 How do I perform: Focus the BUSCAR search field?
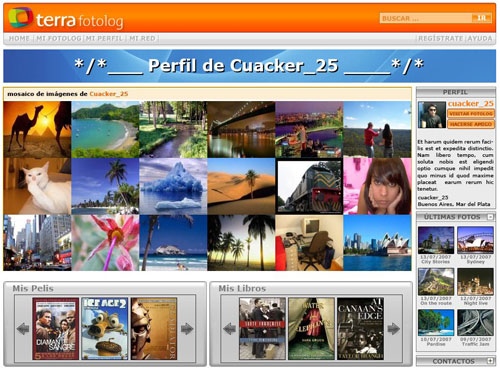(x=426, y=18)
